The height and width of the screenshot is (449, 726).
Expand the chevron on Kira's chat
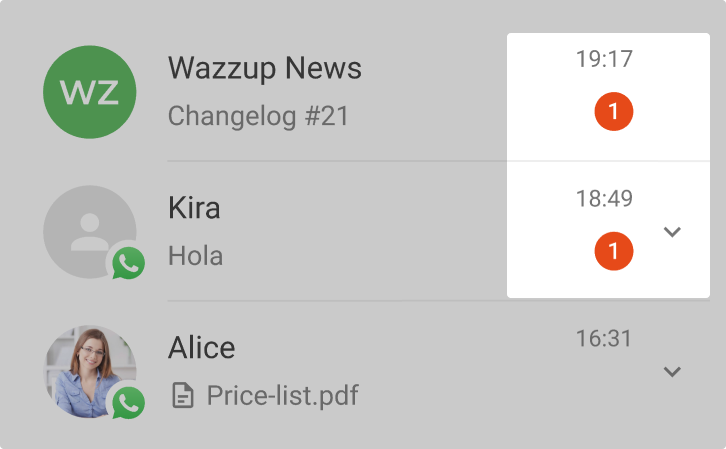(x=673, y=232)
